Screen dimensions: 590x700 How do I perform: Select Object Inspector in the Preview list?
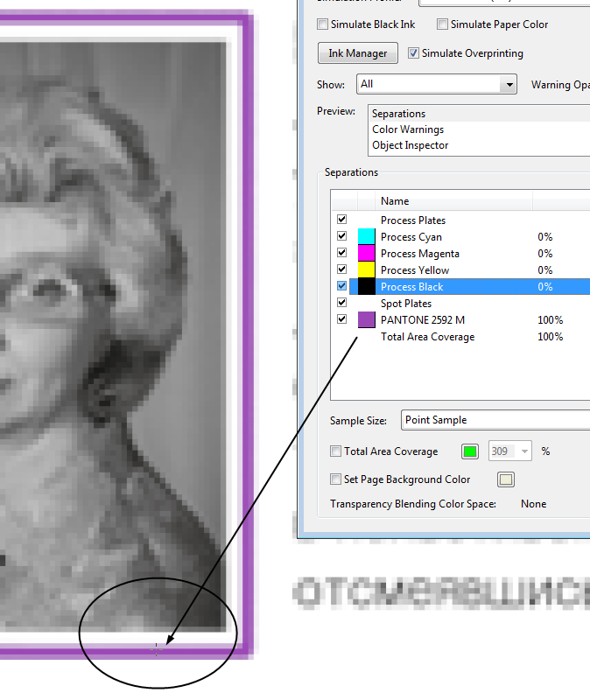[x=481, y=145]
